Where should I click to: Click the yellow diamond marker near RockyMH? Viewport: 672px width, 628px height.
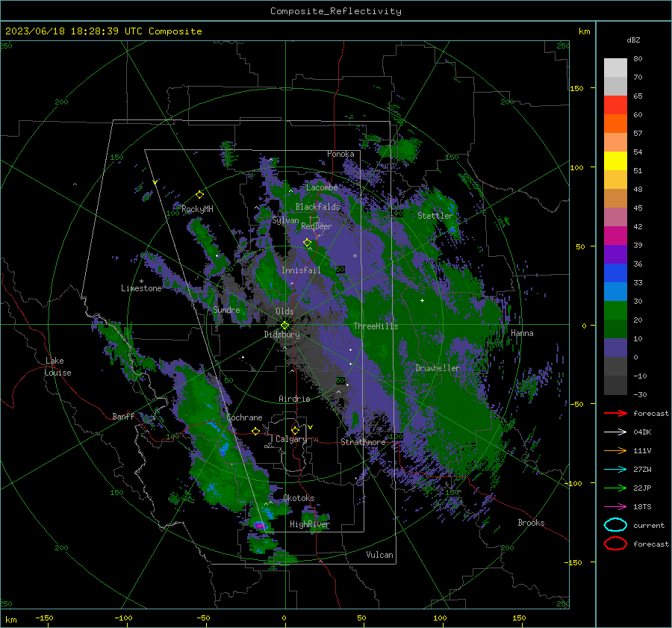pos(199,195)
